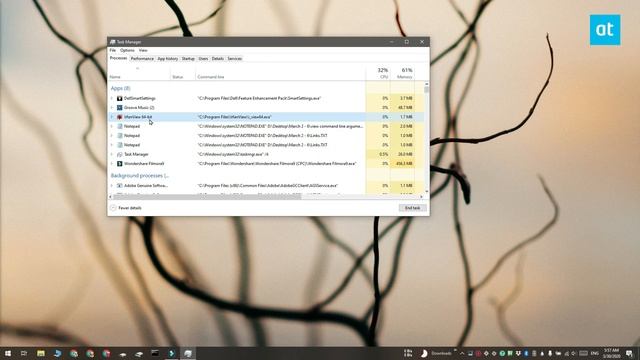Click the moon icon on the taskbar
Image resolution: width=640 pixels, height=360 pixels.
424,353
